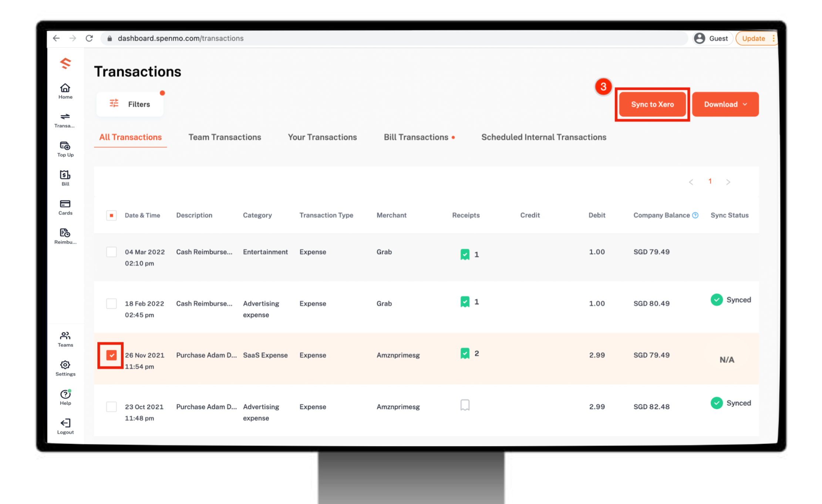Go to next page with right chevron
Viewport: 822px width, 504px height.
click(x=728, y=182)
